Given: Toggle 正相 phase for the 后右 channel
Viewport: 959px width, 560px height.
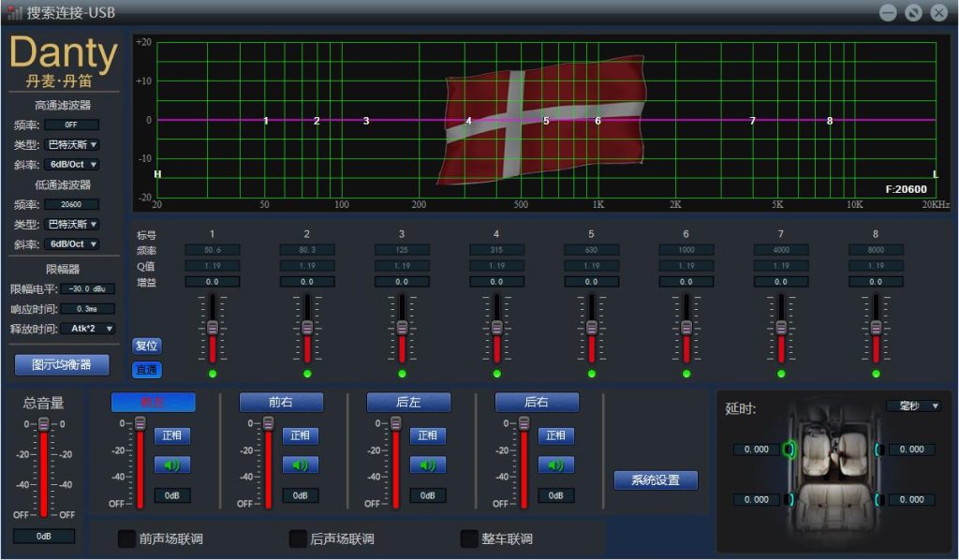Looking at the screenshot, I should coord(556,435).
